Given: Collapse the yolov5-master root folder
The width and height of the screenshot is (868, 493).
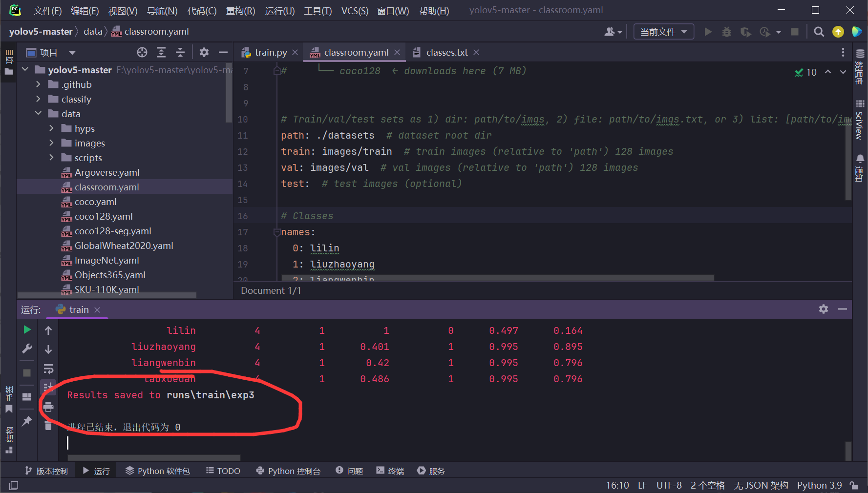Looking at the screenshot, I should click(x=25, y=70).
